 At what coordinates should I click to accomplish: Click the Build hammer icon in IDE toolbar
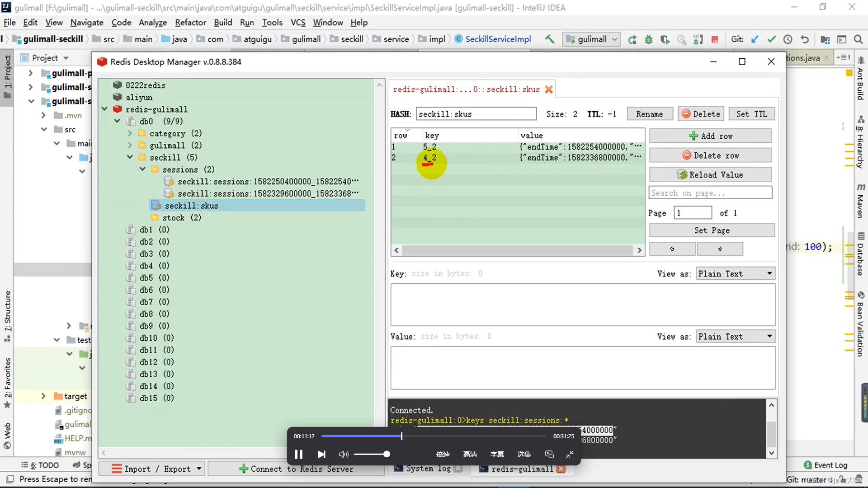549,39
